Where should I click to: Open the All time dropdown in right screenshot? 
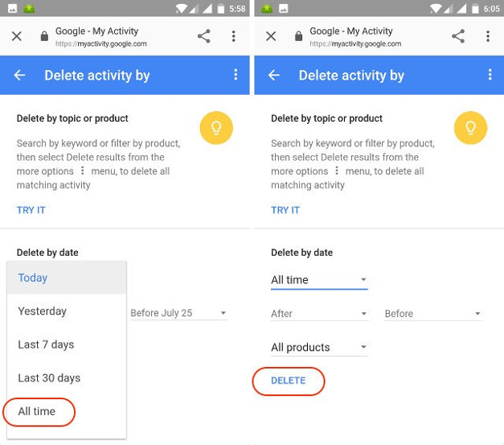[319, 280]
